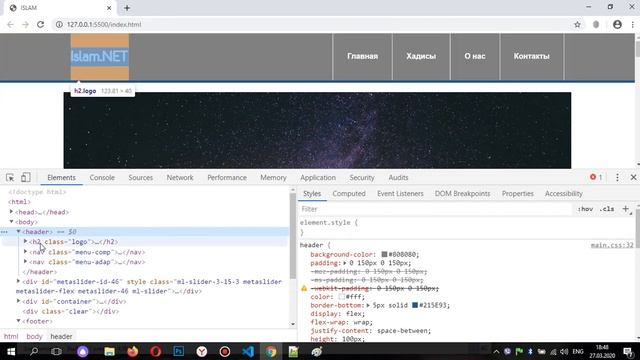Toggle the :hov element state panel

[x=585, y=209]
